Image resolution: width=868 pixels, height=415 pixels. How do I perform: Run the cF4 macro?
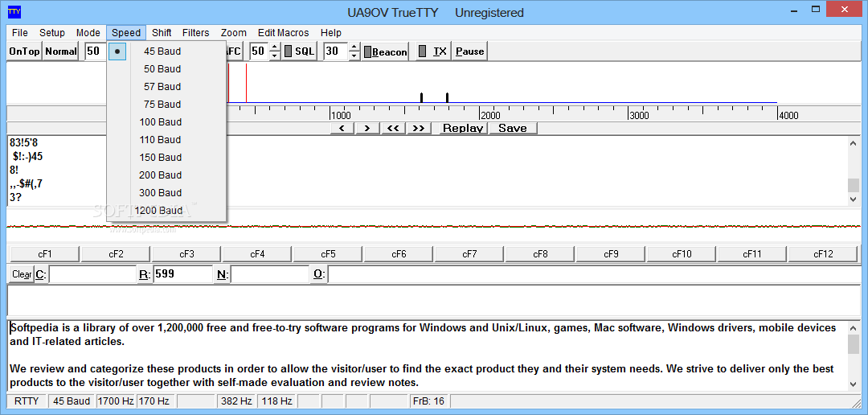[257, 254]
